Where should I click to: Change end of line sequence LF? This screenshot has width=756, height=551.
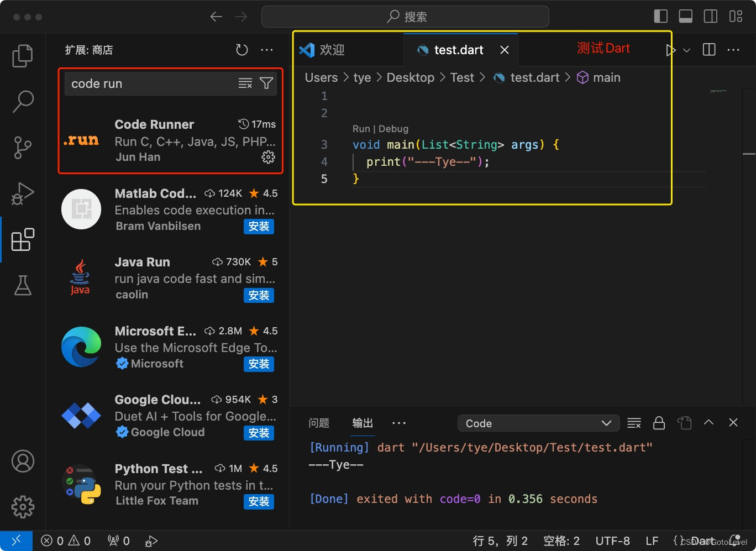click(x=652, y=540)
